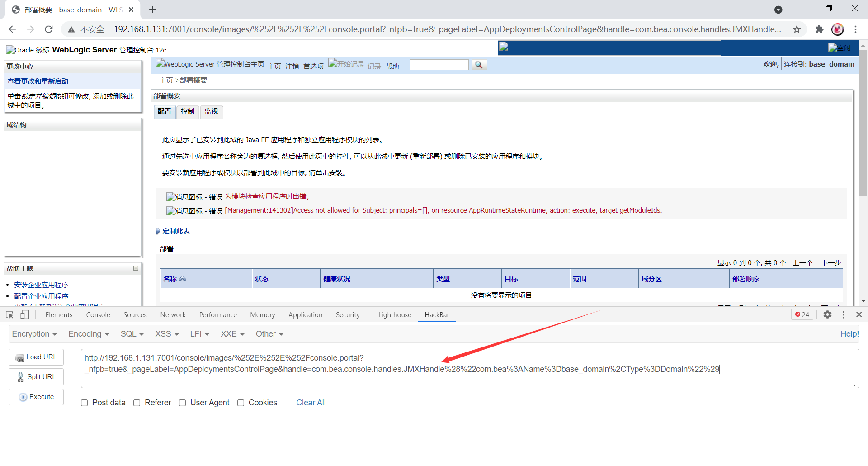
Task: Select the 监视 tab
Action: (211, 111)
